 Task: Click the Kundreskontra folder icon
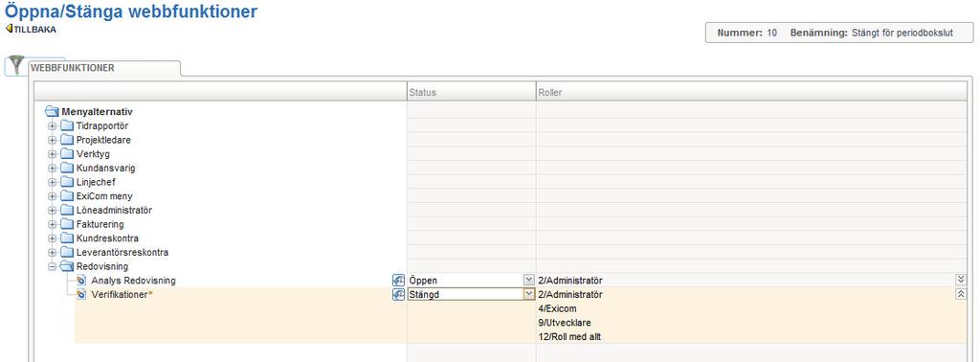tap(67, 238)
